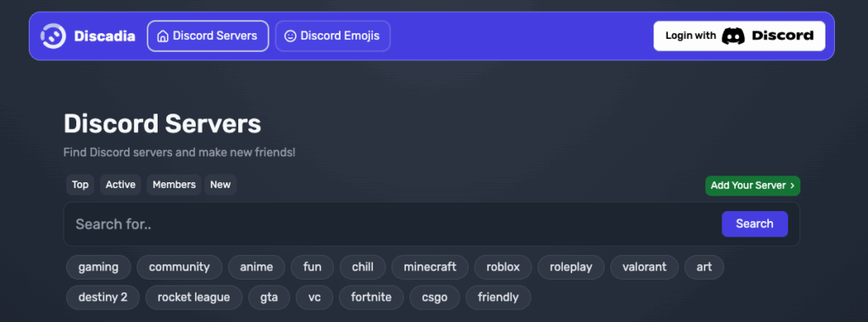Click the home icon in Discord Servers
868x322 pixels.
(x=163, y=36)
